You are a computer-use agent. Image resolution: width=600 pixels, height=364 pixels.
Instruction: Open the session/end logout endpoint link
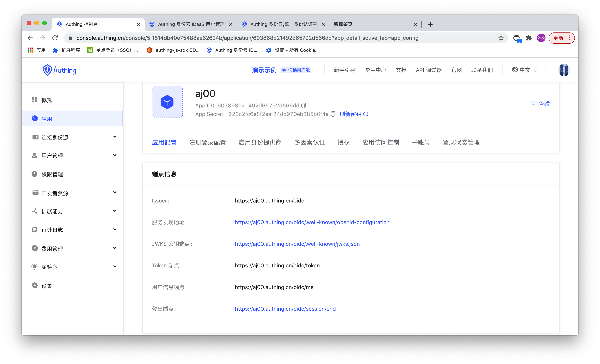(285, 309)
